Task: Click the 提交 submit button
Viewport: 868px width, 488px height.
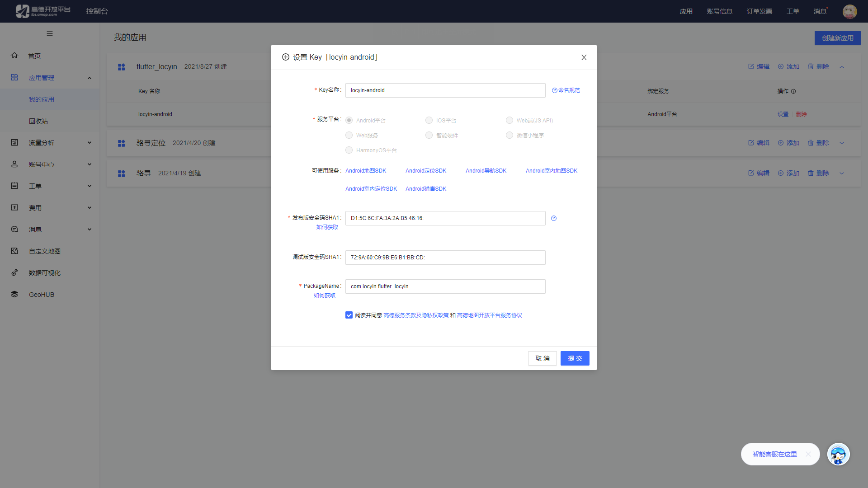Action: [575, 358]
